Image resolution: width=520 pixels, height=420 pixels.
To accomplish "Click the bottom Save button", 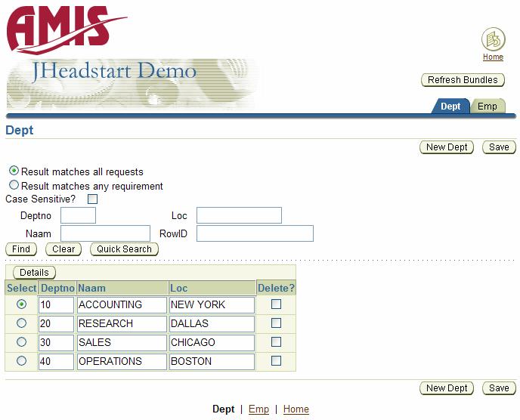I will click(x=499, y=388).
